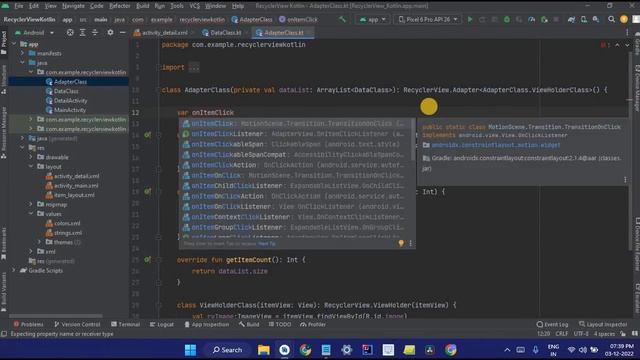Click the Windows Start button
The height and width of the screenshot is (360, 640).
point(190,350)
